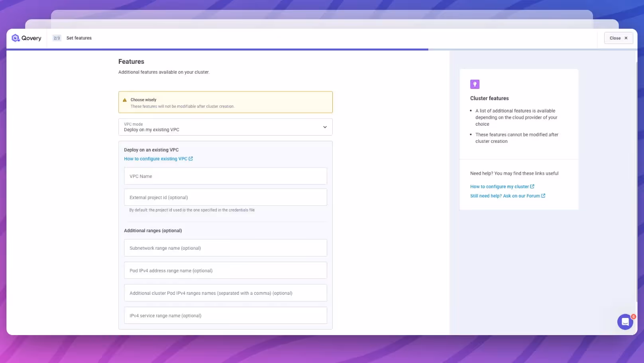Image resolution: width=644 pixels, height=363 pixels.
Task: Click the notification badge on the chat bubble
Action: [x=634, y=316]
